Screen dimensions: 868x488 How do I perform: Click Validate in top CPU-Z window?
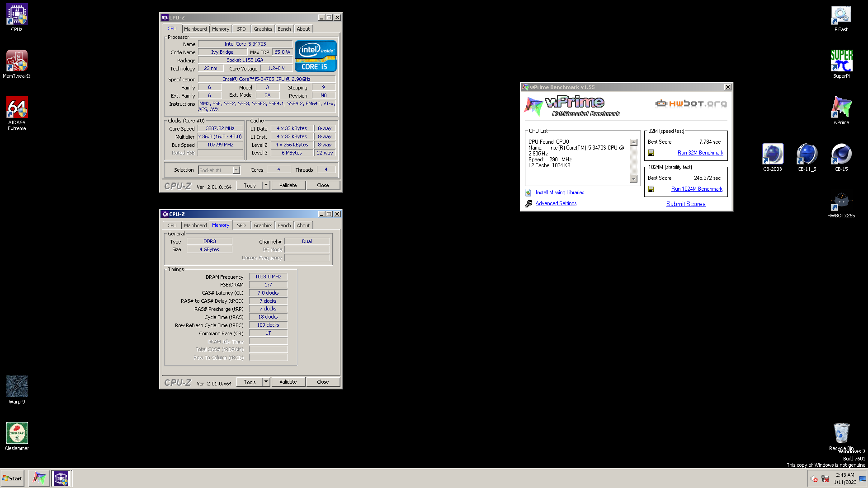coord(288,185)
